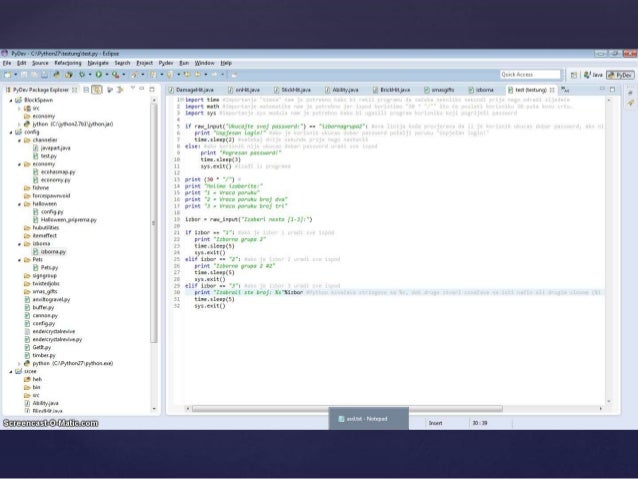638x479 pixels.
Task: Switch to the BrickHit.java tab
Action: point(391,90)
